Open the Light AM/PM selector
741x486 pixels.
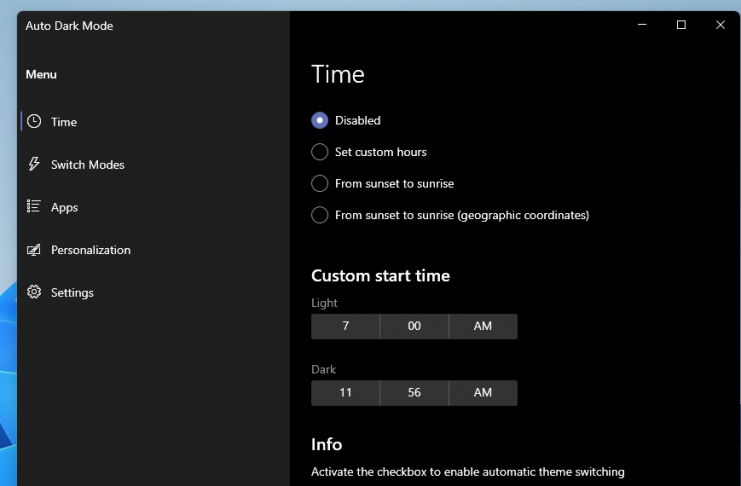point(483,326)
